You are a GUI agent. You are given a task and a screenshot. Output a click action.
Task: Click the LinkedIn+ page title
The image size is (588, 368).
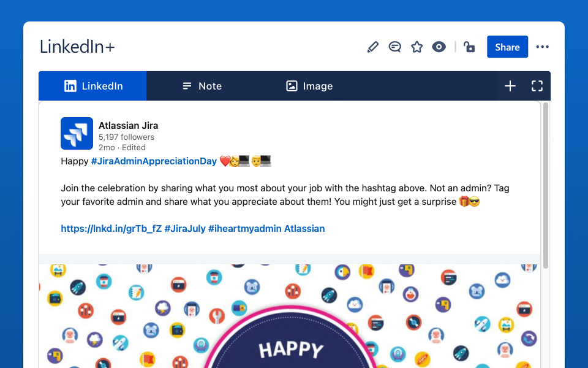[x=77, y=47]
